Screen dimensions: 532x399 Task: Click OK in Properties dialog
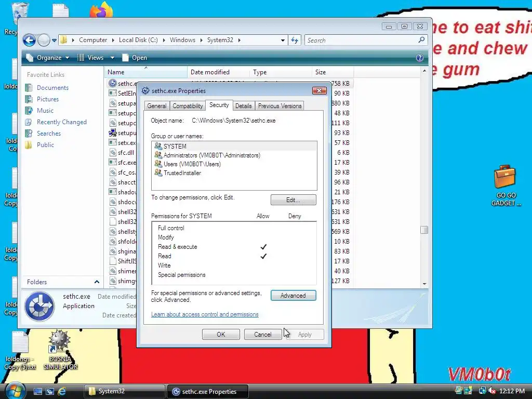[x=221, y=335]
